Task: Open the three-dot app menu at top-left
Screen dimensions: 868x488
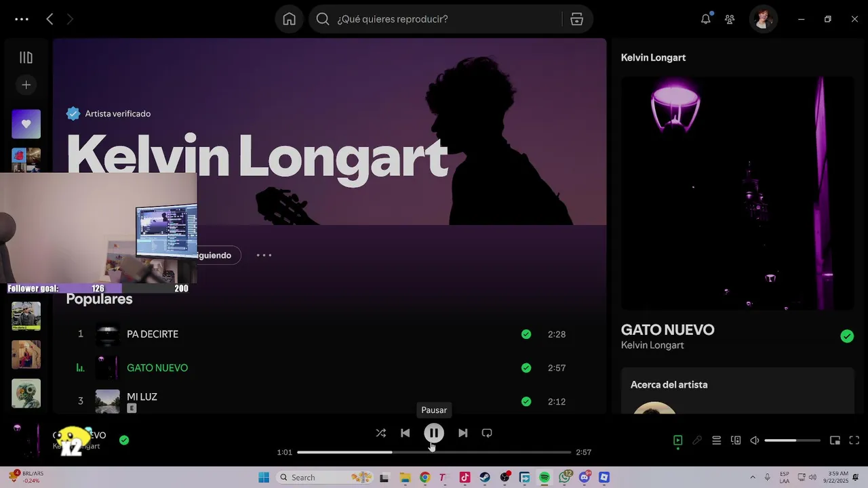Action: 22,19
